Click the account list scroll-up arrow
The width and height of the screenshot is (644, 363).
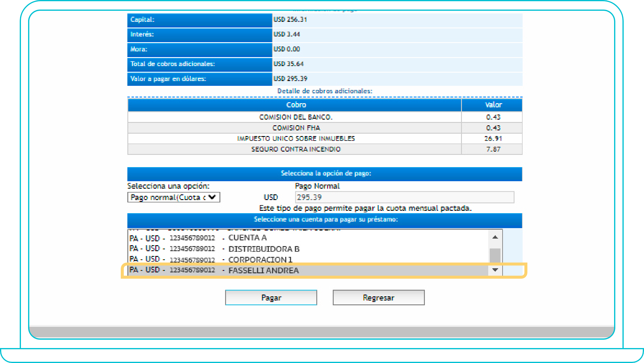[495, 237]
